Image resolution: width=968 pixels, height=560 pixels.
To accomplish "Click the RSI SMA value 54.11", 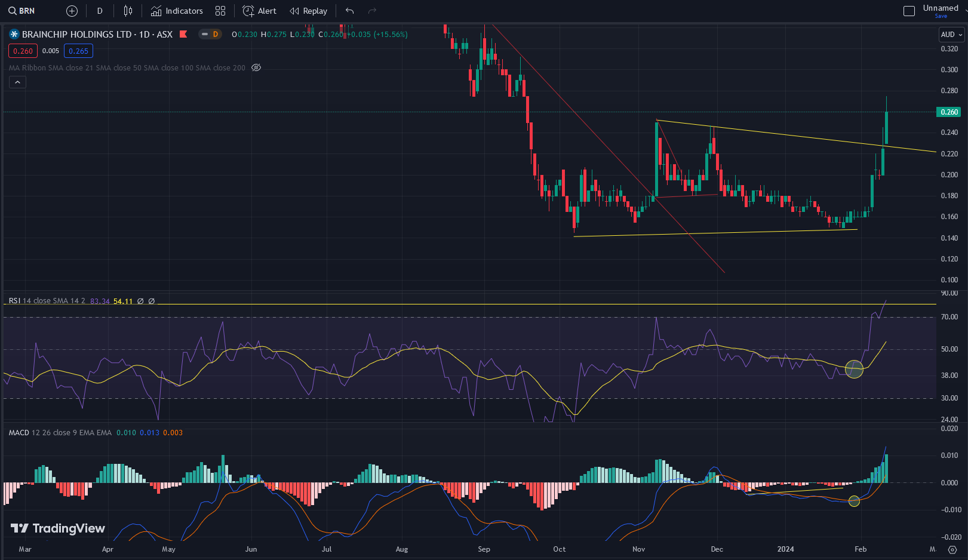I will 123,301.
